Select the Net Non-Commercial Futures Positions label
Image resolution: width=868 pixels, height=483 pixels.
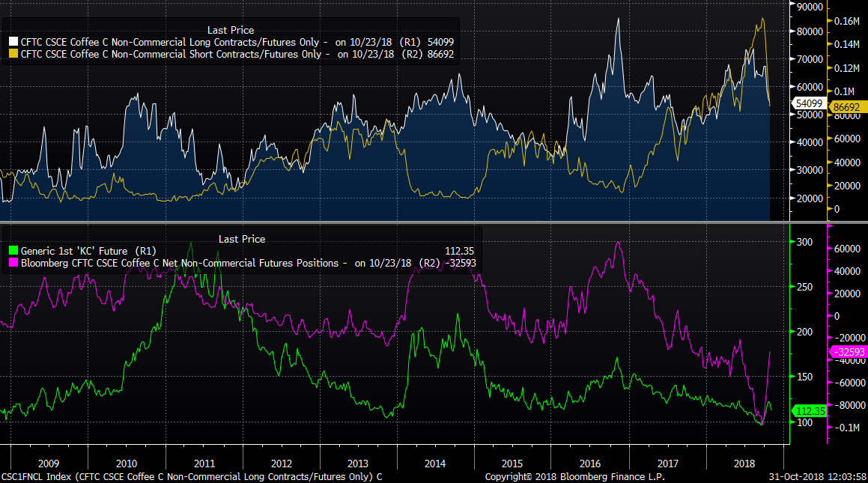coord(183,263)
